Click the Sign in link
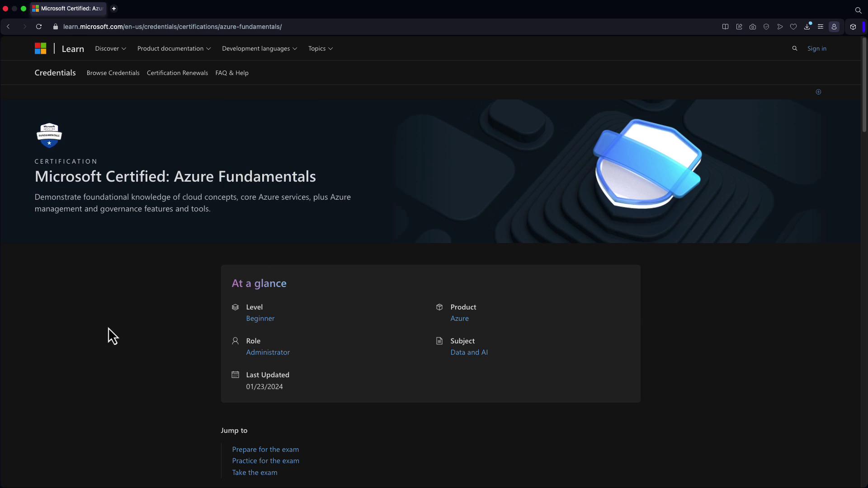Viewport: 868px width, 488px height. pyautogui.click(x=816, y=48)
